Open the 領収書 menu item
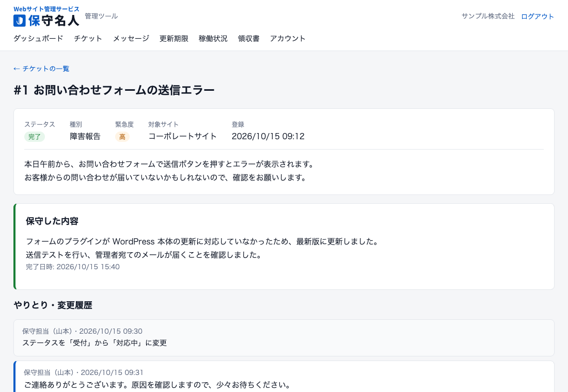The image size is (568, 392). [248, 38]
